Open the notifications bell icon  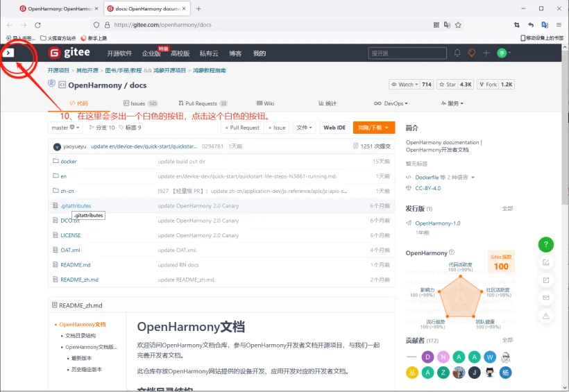click(x=457, y=53)
